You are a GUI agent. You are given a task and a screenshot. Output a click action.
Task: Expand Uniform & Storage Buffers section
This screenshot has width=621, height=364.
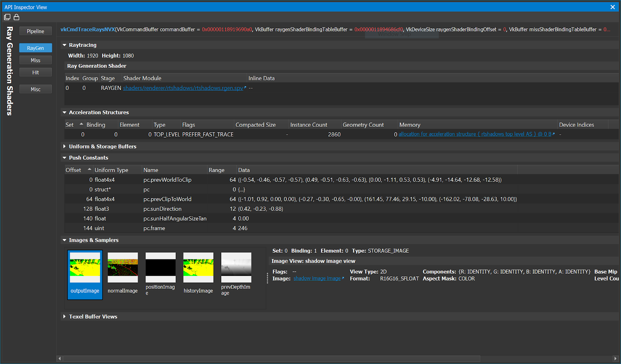tap(64, 147)
